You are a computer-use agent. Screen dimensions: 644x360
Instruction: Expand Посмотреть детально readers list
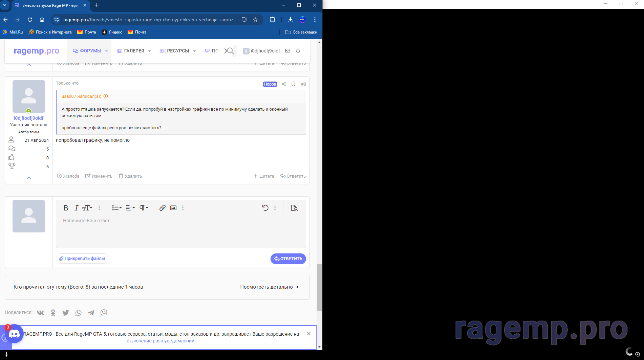coord(270,287)
